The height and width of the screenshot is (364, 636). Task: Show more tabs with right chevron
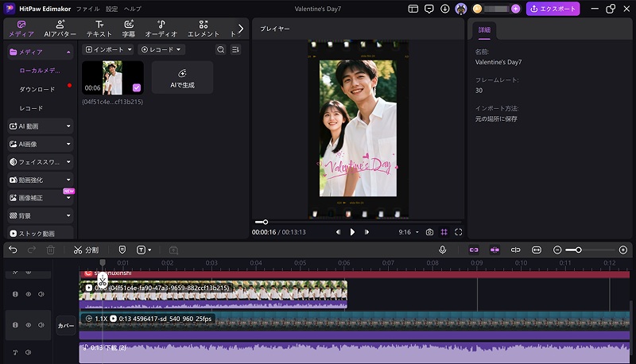[x=241, y=29]
